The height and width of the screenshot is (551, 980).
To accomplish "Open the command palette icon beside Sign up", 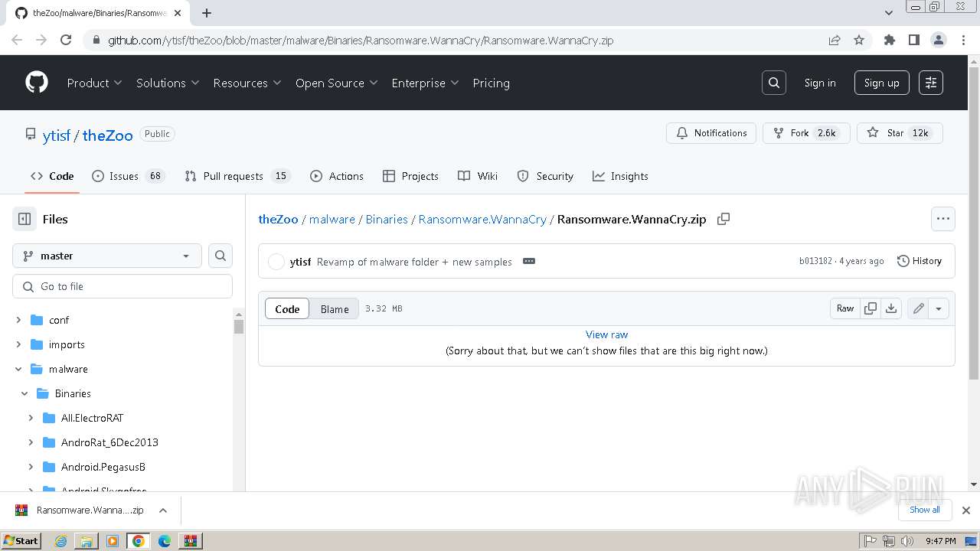I will point(931,83).
